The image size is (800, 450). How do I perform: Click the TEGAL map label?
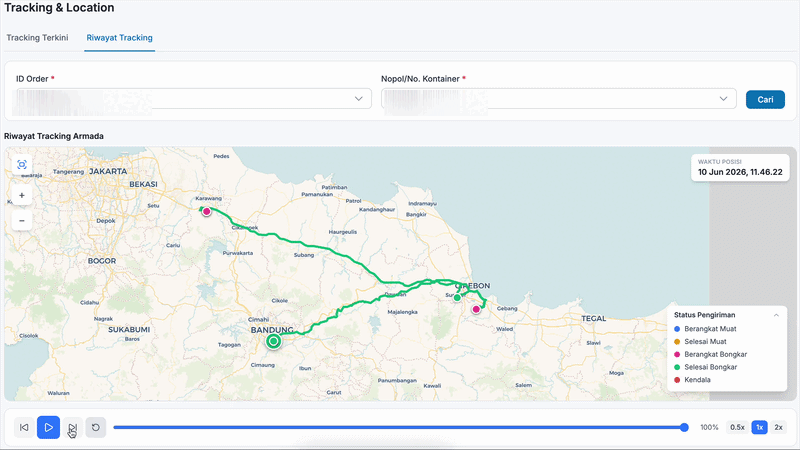pos(594,318)
